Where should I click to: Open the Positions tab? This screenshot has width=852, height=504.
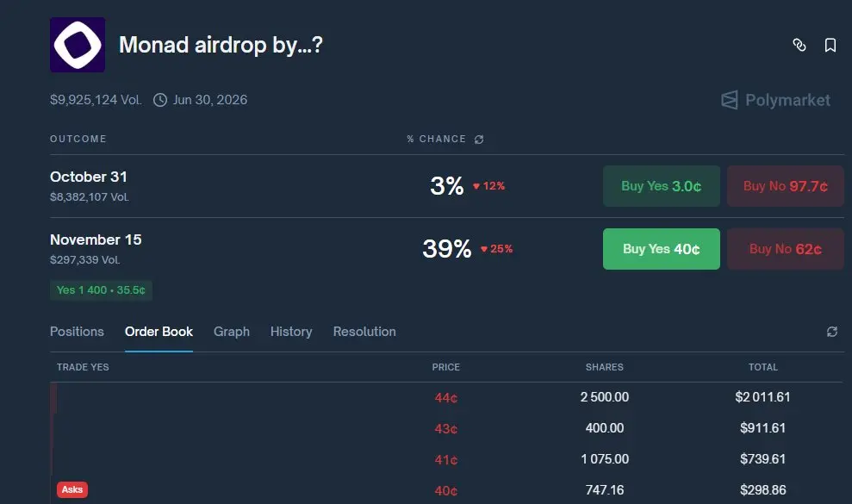click(77, 332)
